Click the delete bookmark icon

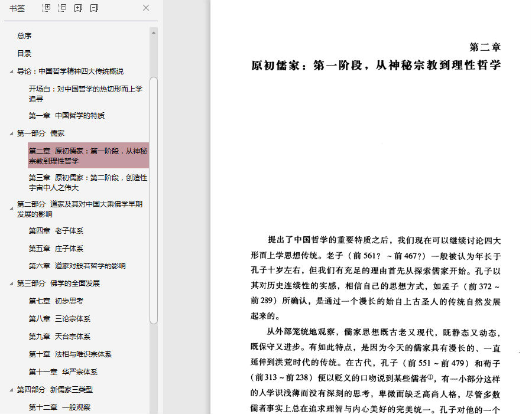click(95, 8)
